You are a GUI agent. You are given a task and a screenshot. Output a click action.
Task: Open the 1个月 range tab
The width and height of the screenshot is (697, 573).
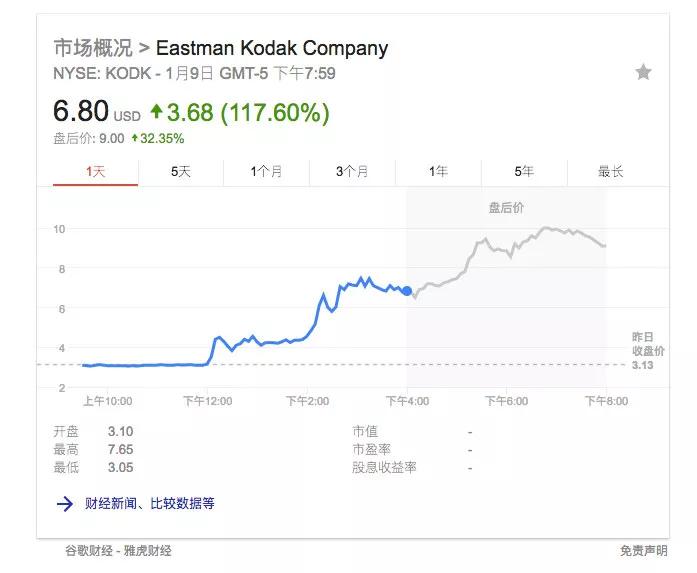[266, 172]
